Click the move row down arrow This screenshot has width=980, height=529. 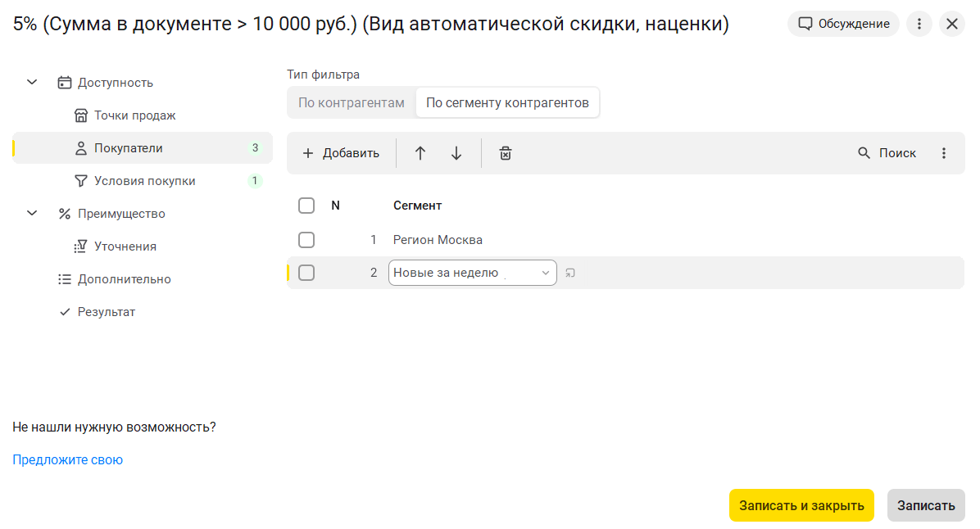pos(456,153)
